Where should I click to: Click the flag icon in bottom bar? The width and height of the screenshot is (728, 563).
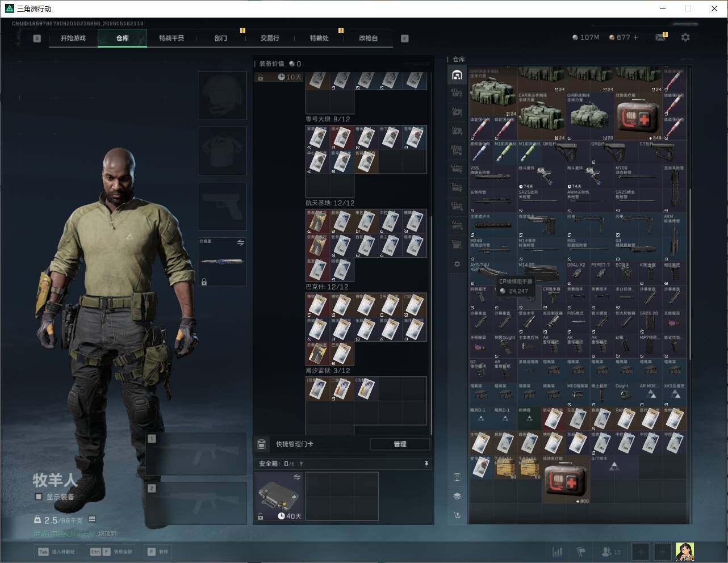click(581, 551)
